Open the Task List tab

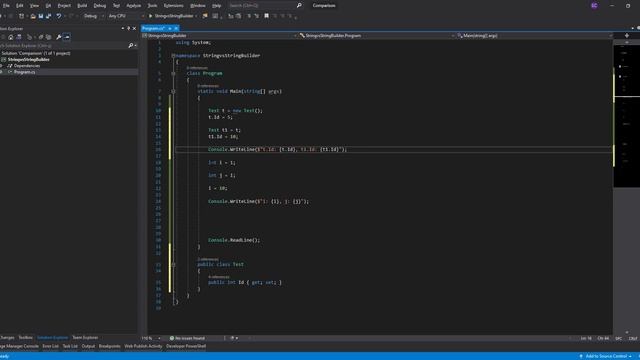[70, 346]
